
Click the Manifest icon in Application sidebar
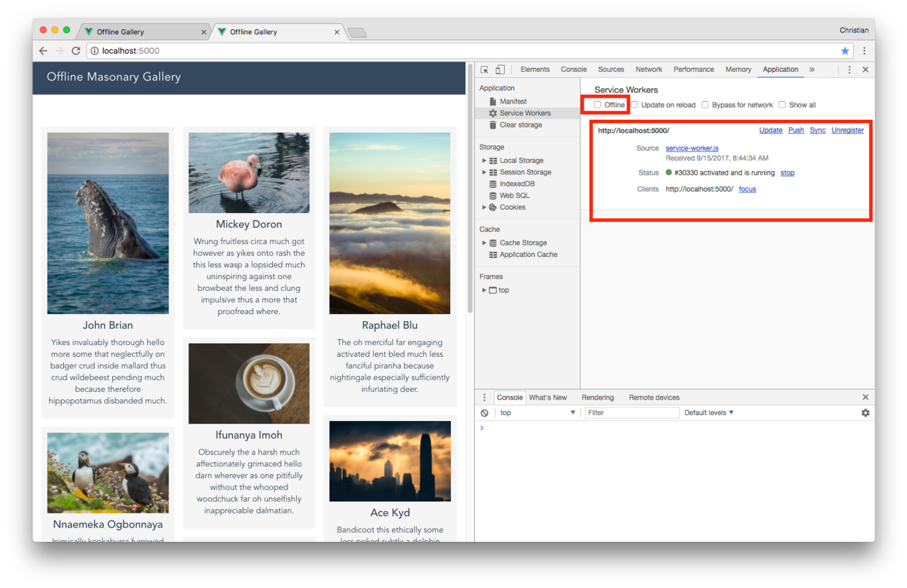(x=493, y=101)
